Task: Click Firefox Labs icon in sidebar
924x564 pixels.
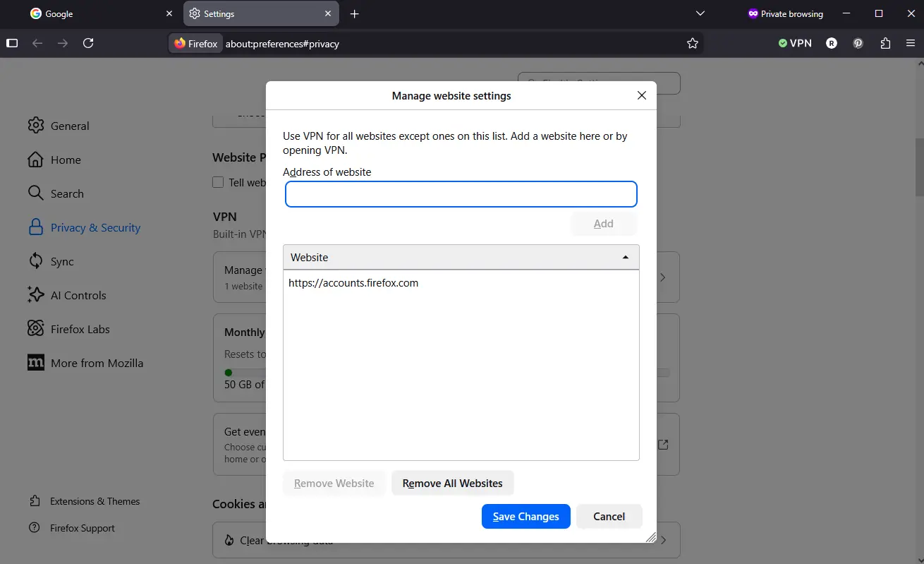Action: coord(35,329)
